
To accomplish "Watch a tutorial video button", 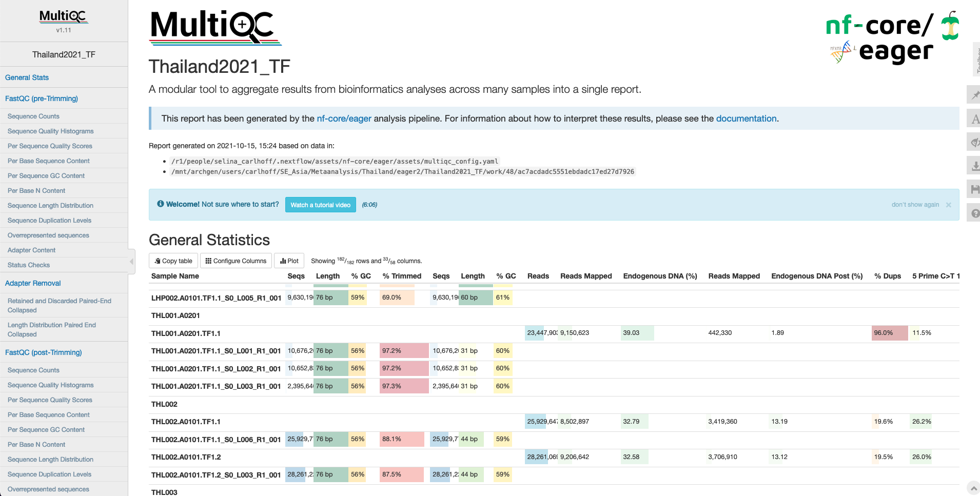I will (x=320, y=205).
